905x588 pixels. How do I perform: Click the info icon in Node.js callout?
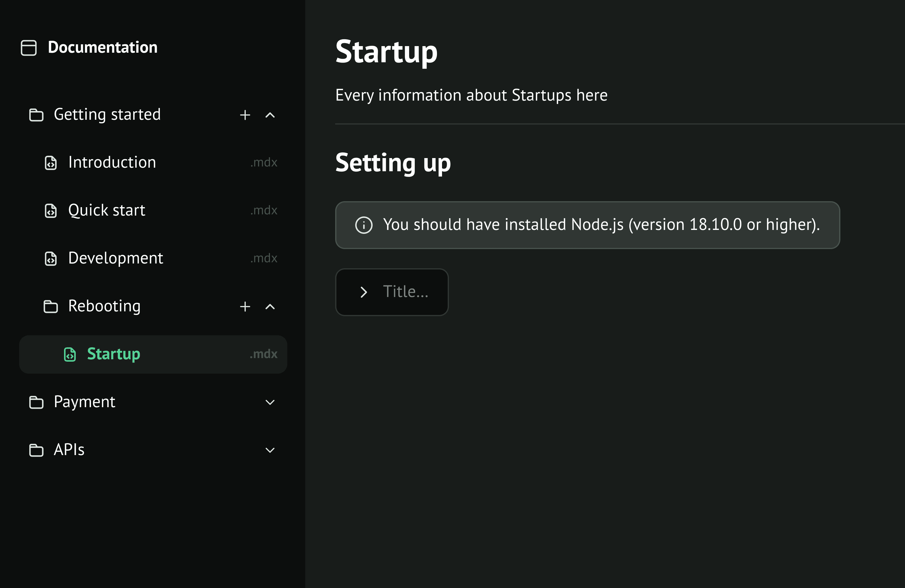coord(364,225)
